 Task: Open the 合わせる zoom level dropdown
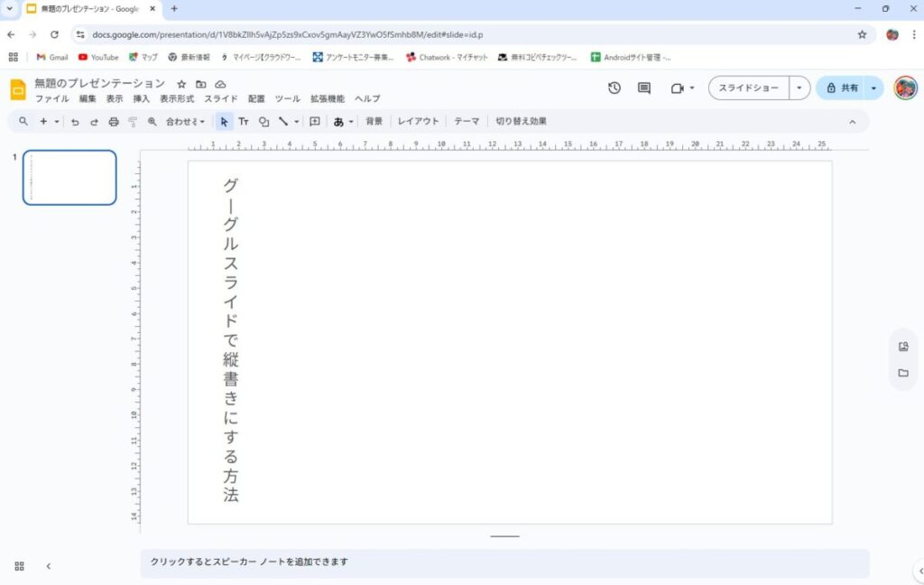tap(185, 122)
